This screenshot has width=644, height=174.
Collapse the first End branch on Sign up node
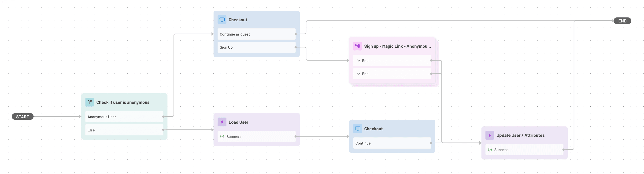coord(359,60)
